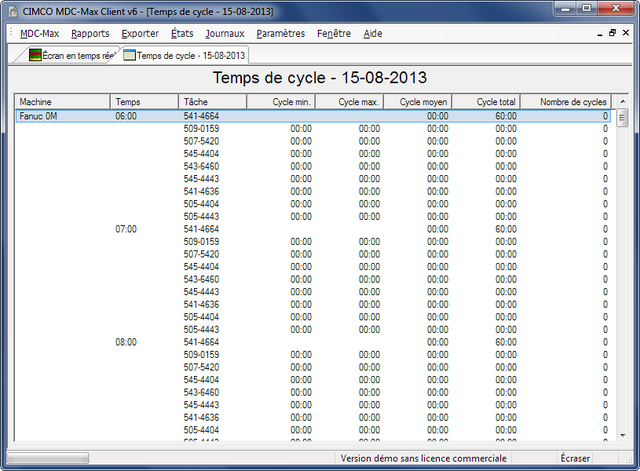Sort by Nombre de cycles column header
Screen dimensions: 640x471
[566, 102]
